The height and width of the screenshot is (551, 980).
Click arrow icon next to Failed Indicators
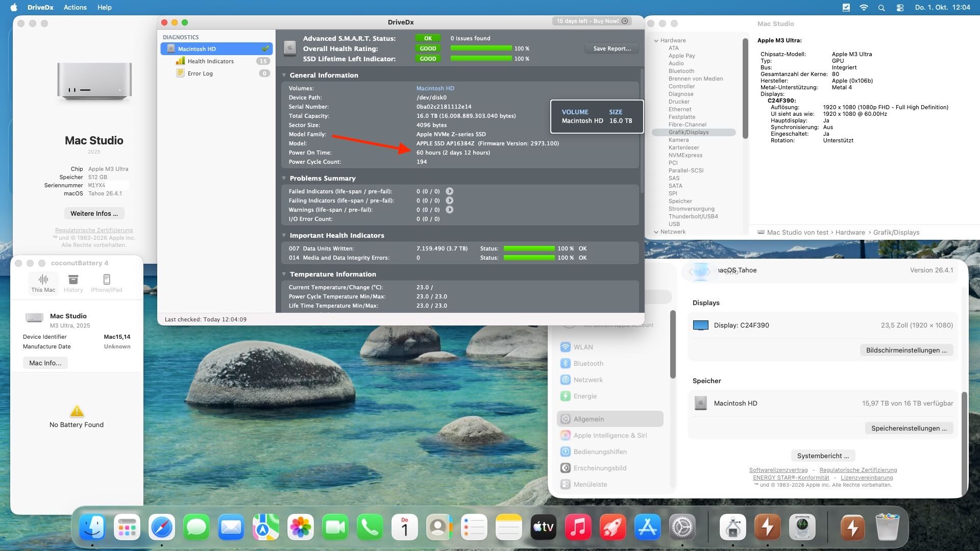click(450, 191)
